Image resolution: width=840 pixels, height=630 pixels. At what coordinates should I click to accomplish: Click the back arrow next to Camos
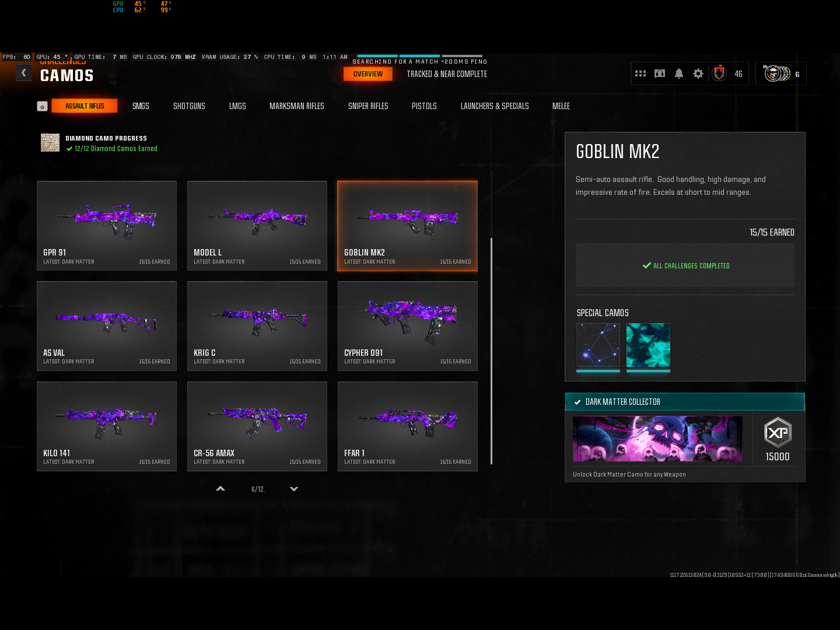[x=24, y=72]
